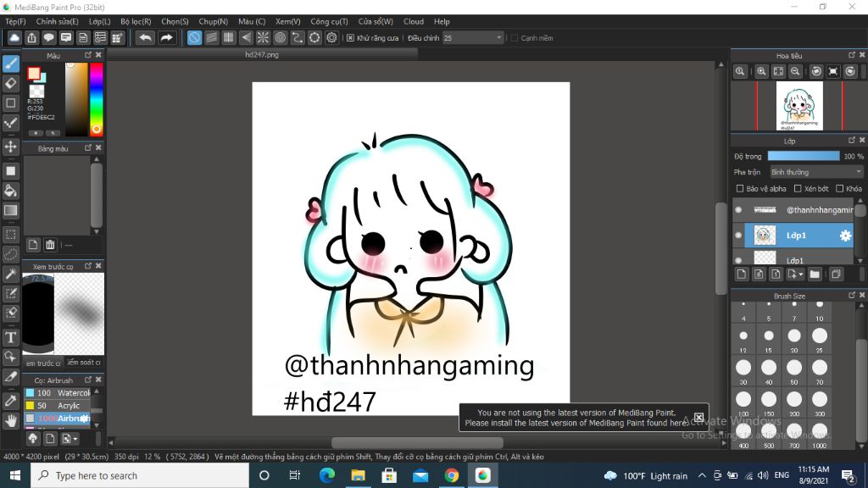Image resolution: width=868 pixels, height=488 pixels.
Task: Select the Text tool in the toolbox
Action: (11, 336)
